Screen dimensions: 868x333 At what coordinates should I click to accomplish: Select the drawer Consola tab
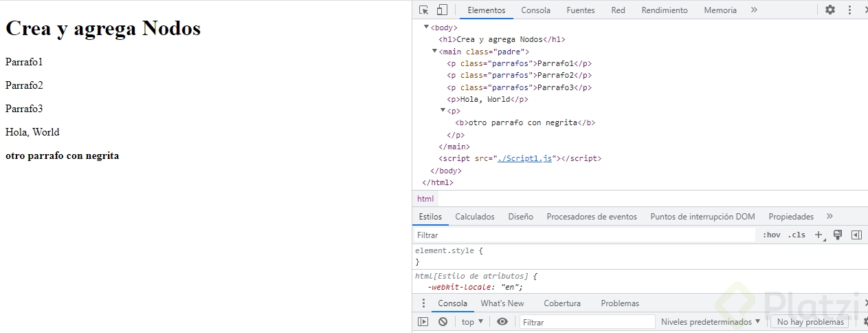click(x=453, y=303)
